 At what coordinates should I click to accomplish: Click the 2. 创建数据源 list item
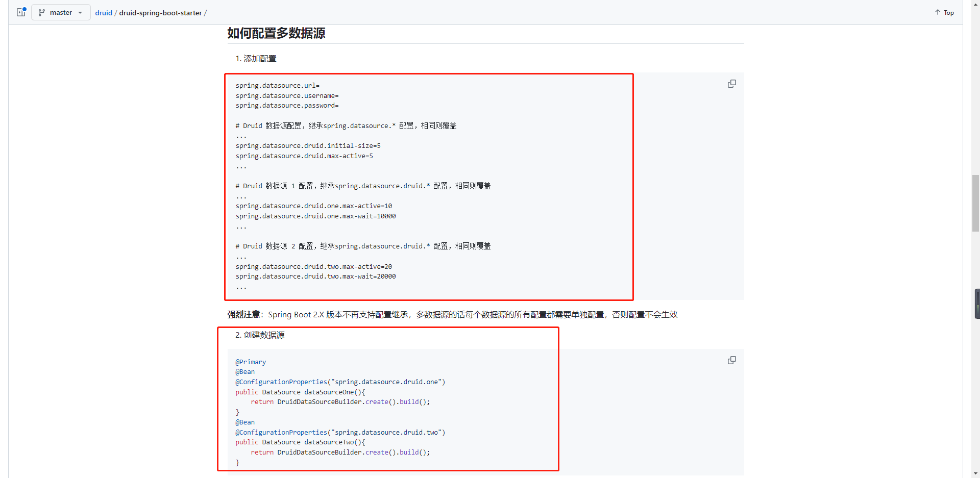click(x=260, y=335)
